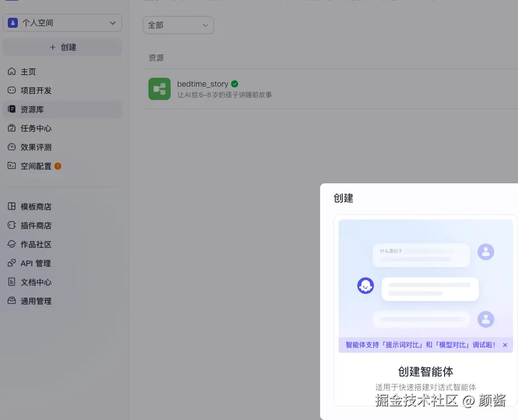Click the Coze bot avatar in the illustration
Viewport: 518px width, 420px height.
tap(365, 286)
